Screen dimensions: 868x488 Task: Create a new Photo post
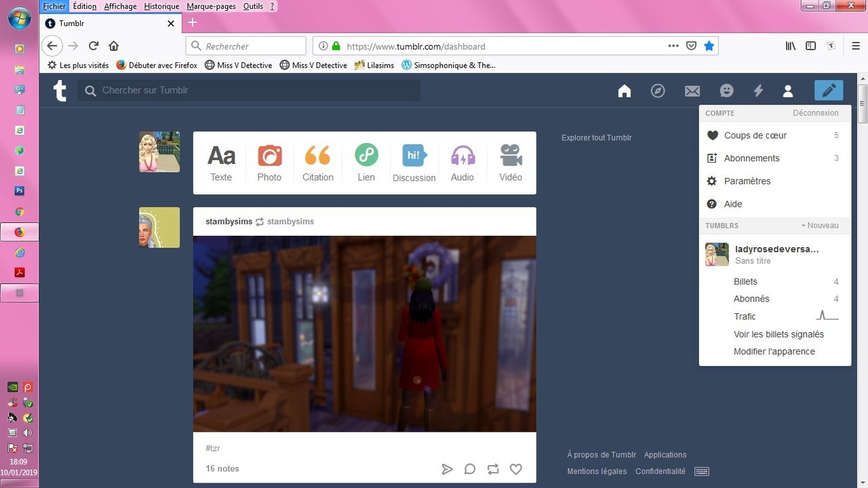269,163
